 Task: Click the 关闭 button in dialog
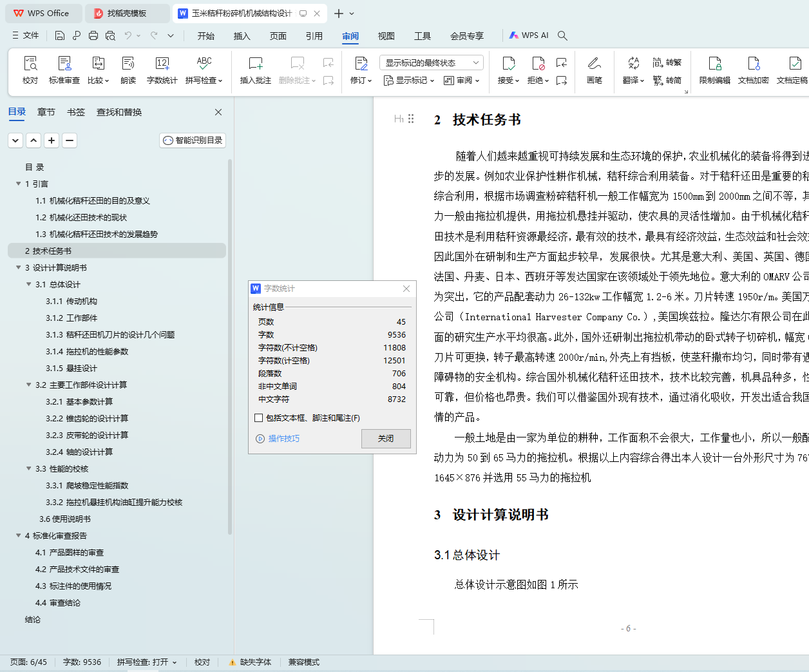(x=386, y=439)
